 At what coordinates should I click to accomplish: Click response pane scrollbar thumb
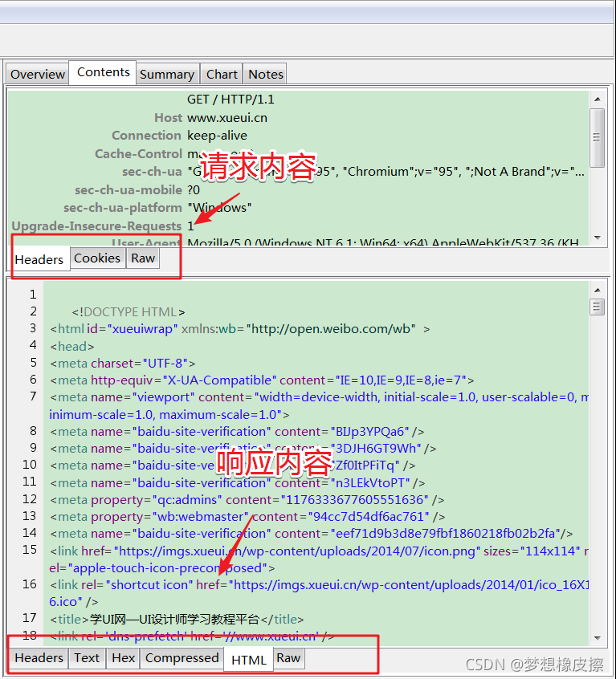coord(597,307)
